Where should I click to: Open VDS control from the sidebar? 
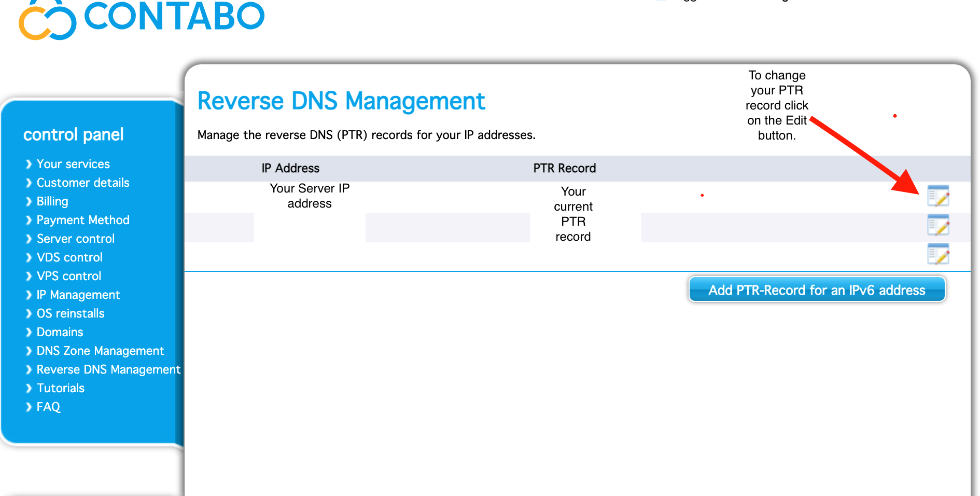pos(69,257)
